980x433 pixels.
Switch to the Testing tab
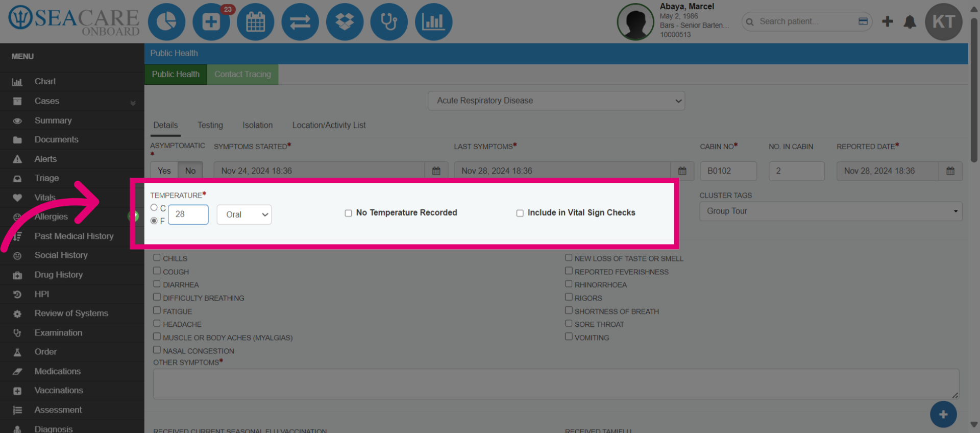tap(210, 125)
